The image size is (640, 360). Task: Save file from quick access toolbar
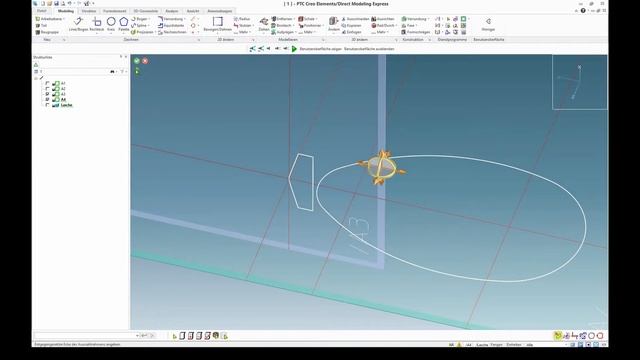[x=56, y=3]
